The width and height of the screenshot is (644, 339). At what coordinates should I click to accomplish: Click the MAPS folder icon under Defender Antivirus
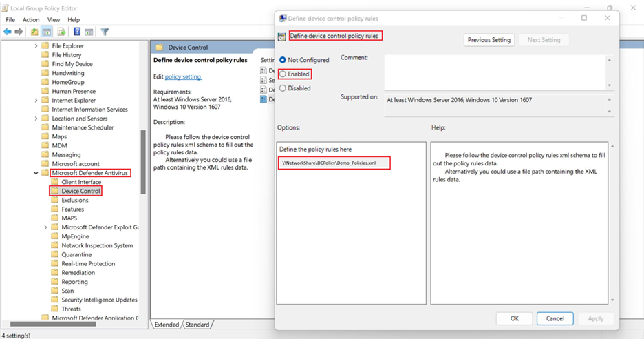(x=54, y=218)
